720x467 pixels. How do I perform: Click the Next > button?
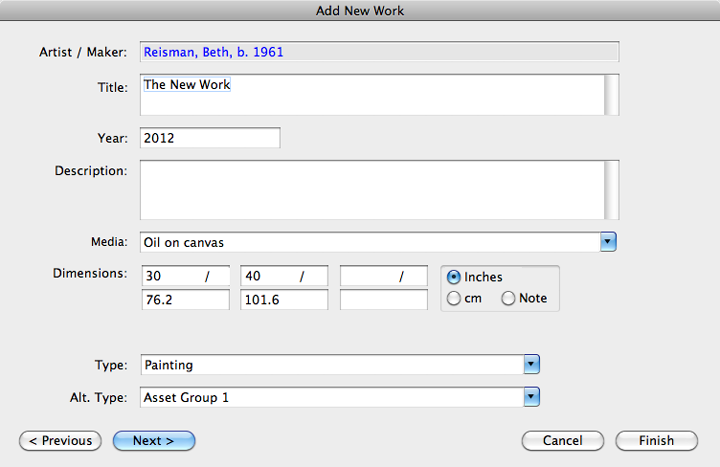click(x=154, y=441)
